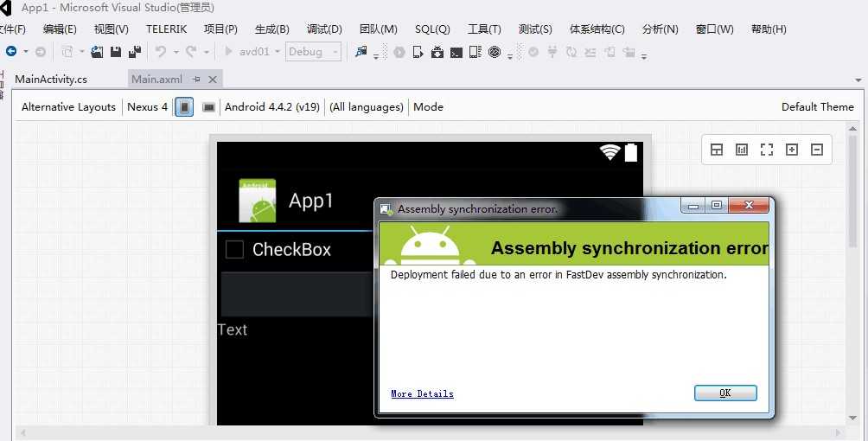
Task: Expand the Redo history dropdown arrow
Action: 206,52
